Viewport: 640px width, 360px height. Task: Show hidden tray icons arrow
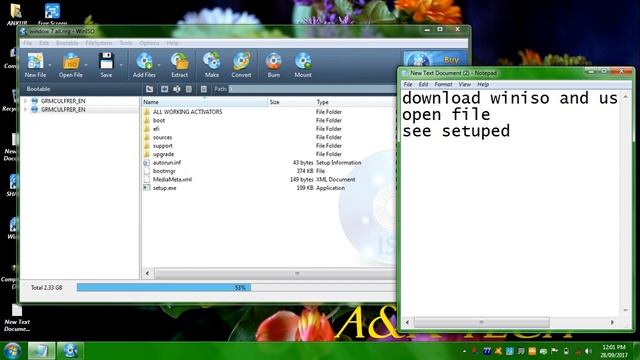click(x=464, y=351)
